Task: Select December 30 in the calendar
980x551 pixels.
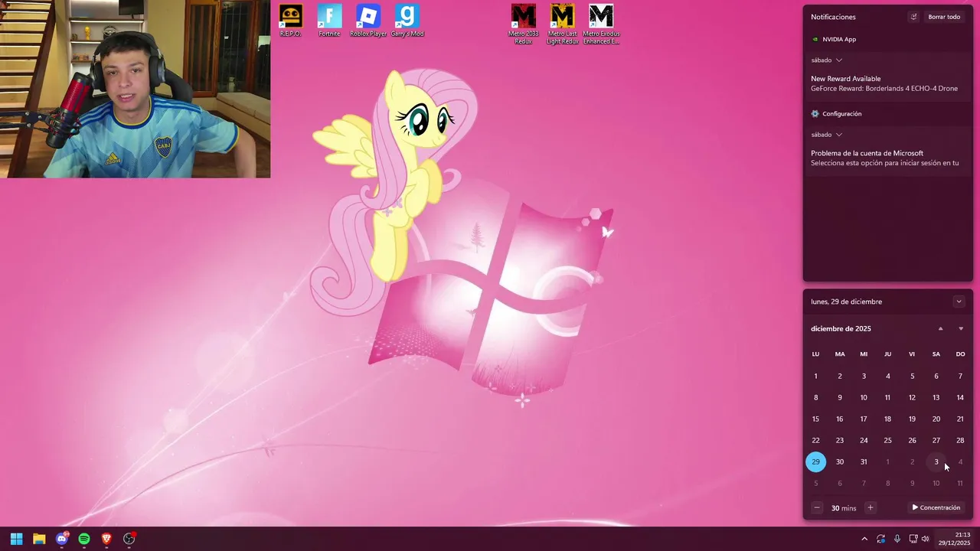Action: click(x=840, y=461)
